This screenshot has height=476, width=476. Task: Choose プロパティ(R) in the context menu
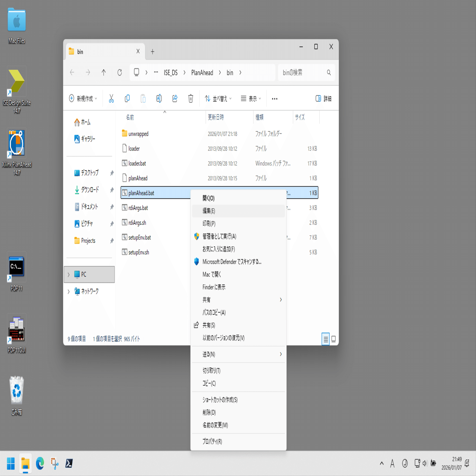pos(239,441)
